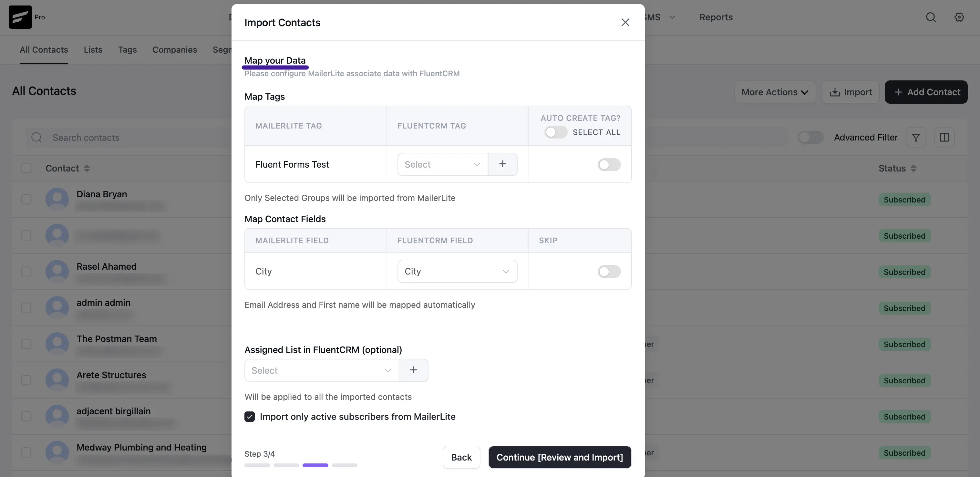
Task: Click Subscribed badge for Diana Bryan
Action: [904, 200]
